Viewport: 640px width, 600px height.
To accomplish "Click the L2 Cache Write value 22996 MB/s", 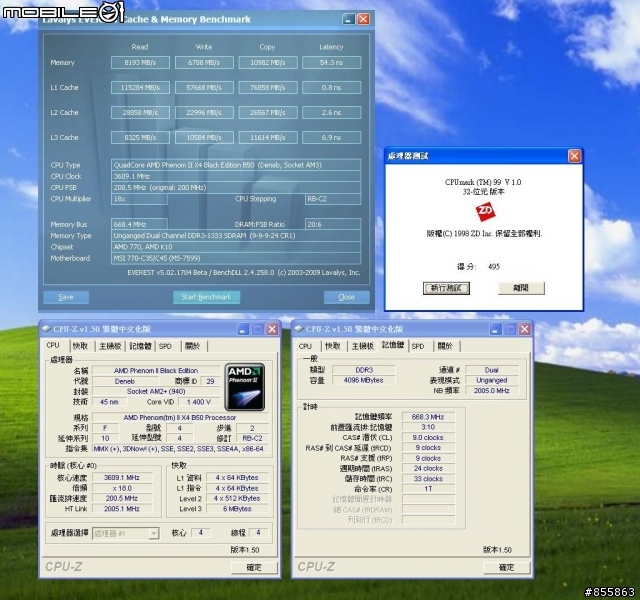I will click(204, 112).
